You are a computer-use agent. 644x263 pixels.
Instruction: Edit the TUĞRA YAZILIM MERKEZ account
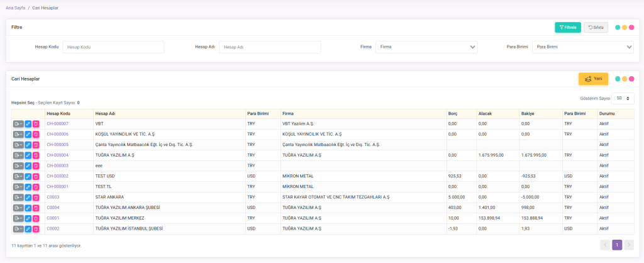(x=28, y=218)
